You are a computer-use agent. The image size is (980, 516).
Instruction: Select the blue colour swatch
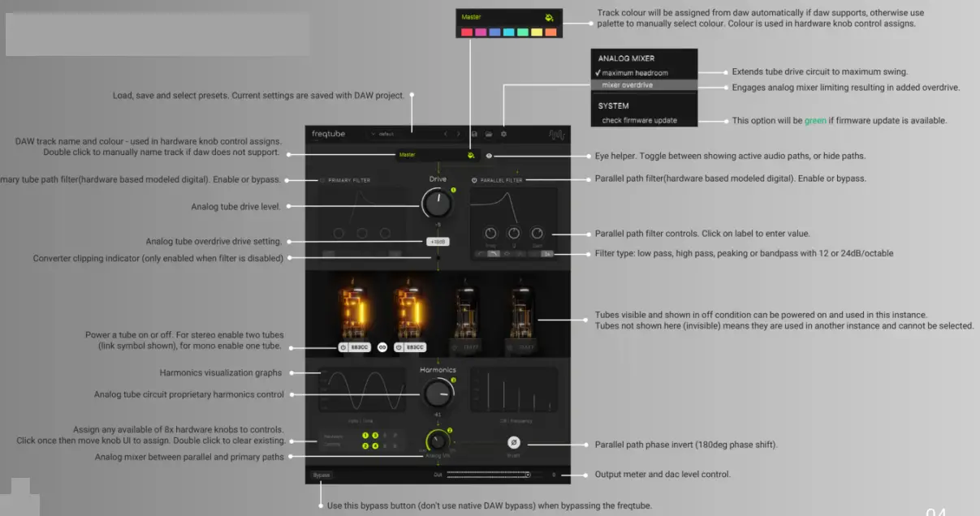coord(494,32)
